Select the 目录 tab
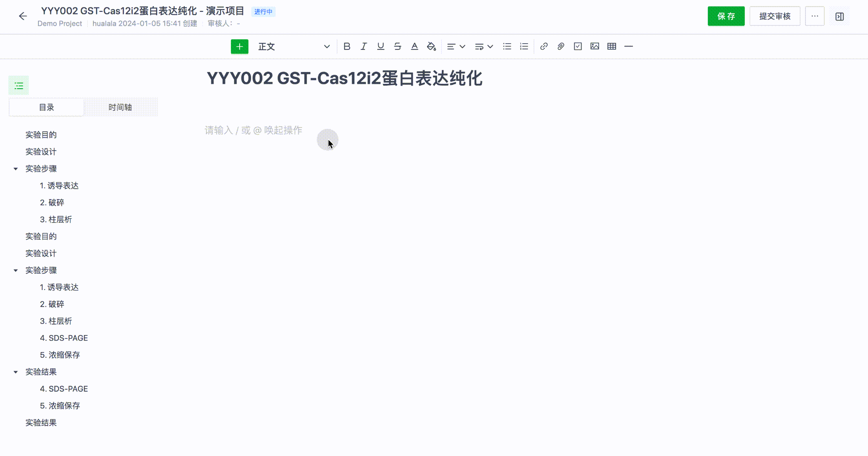Viewport: 868px width, 456px height. tap(46, 107)
